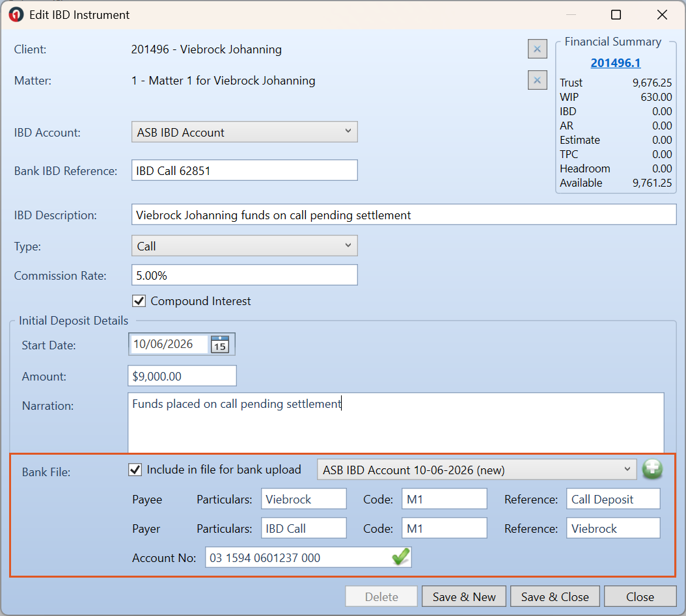Clear the Matter selection with its X icon
The image size is (686, 616).
point(537,80)
